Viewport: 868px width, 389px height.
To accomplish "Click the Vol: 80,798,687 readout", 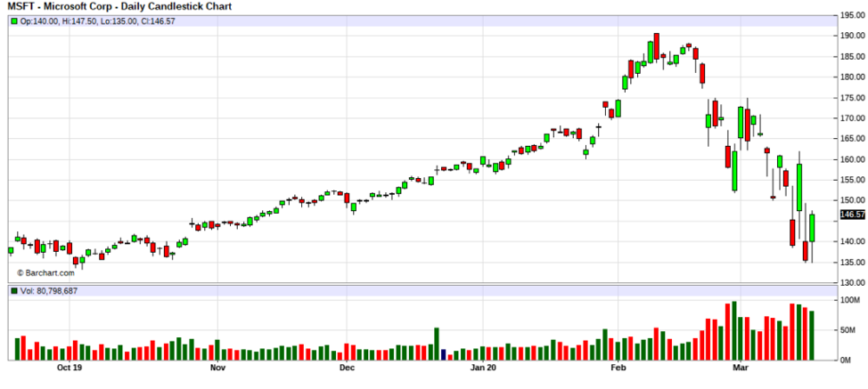I will pyautogui.click(x=48, y=291).
